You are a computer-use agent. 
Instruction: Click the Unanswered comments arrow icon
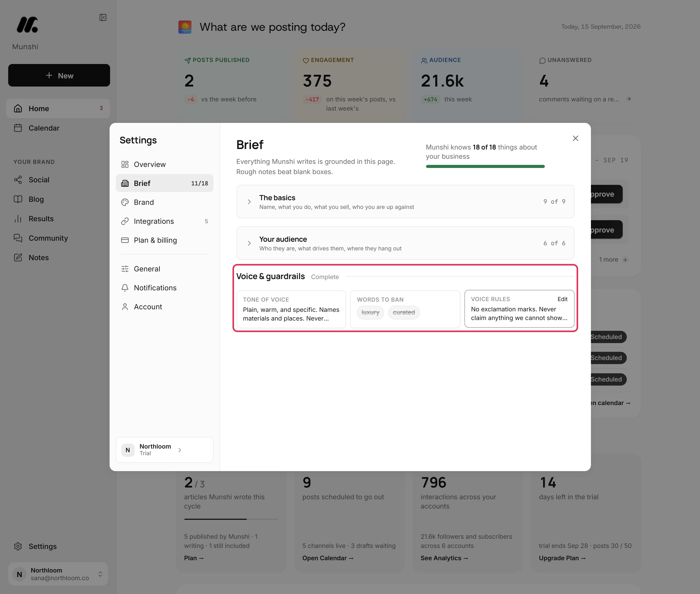coord(629,99)
